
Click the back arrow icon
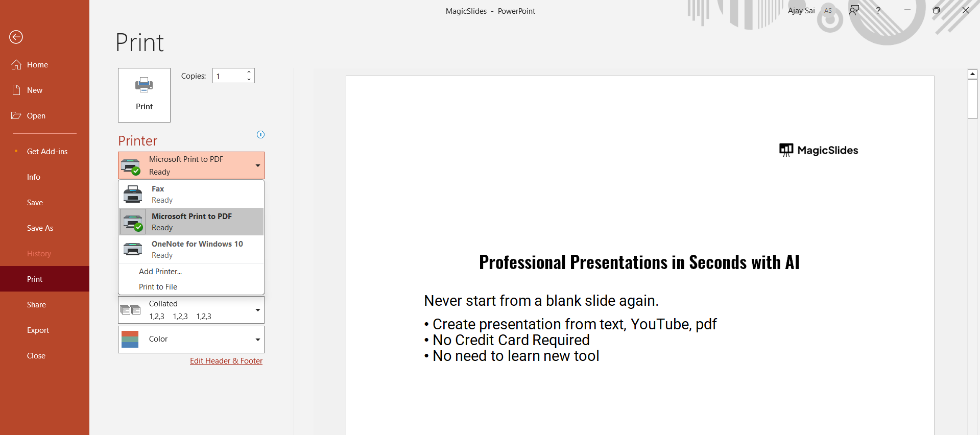pyautogui.click(x=16, y=37)
